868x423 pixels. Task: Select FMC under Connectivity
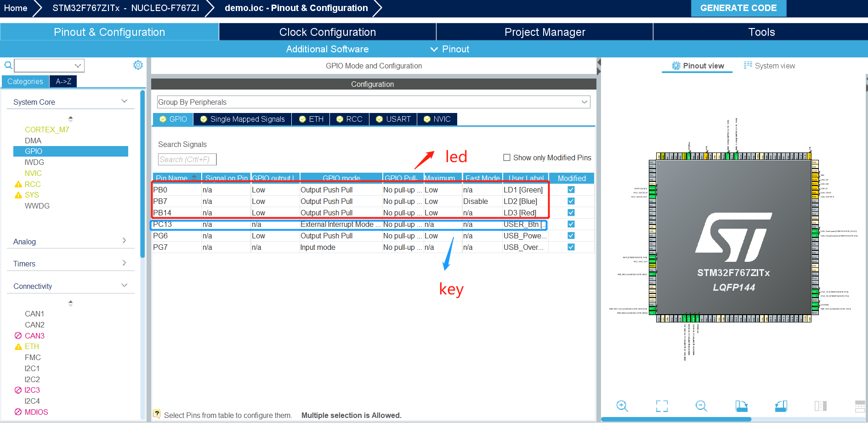pyautogui.click(x=33, y=357)
